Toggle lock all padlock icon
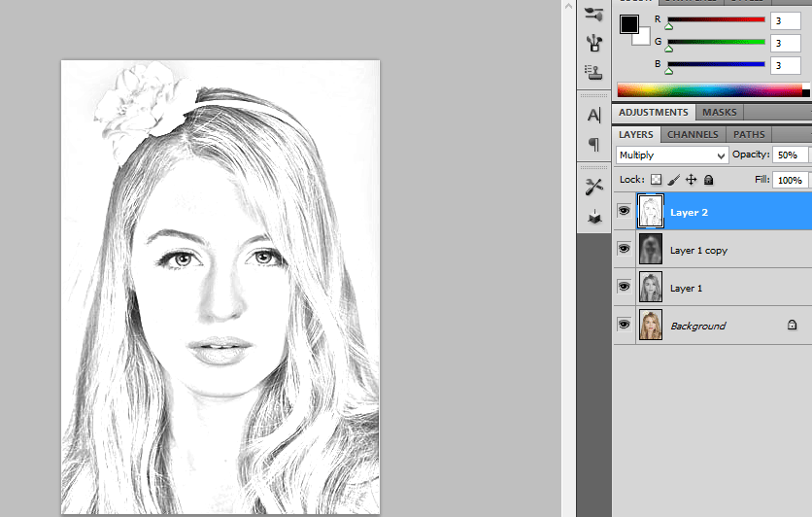Image resolution: width=812 pixels, height=517 pixels. click(x=708, y=180)
